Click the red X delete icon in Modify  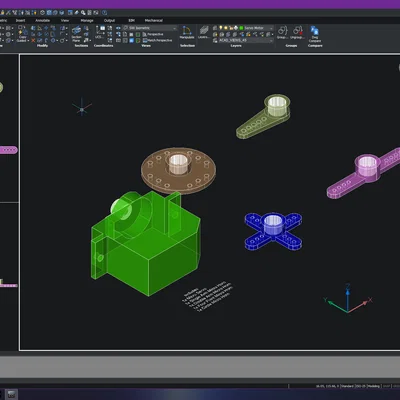[33, 40]
